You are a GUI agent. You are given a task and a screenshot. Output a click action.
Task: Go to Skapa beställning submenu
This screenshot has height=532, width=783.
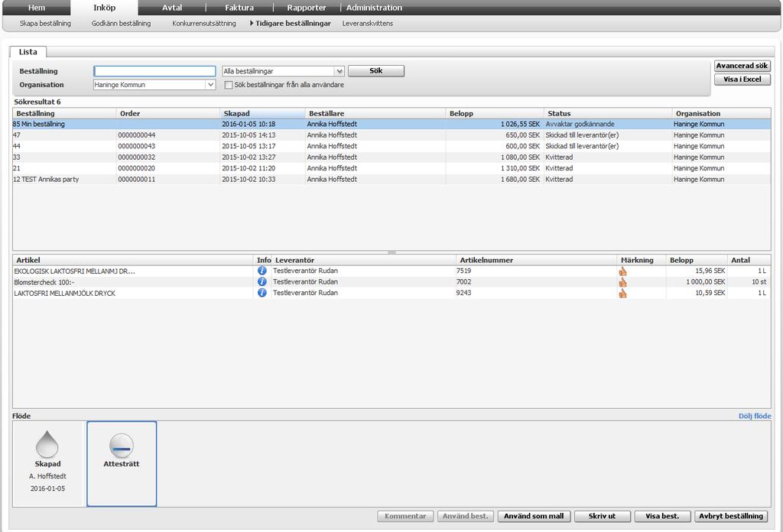[45, 24]
